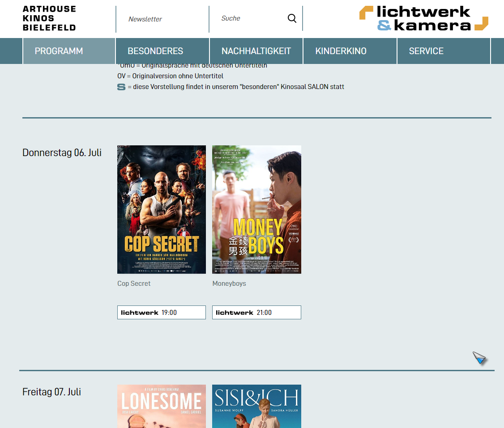Select the lichtwerk 19:00 showtime

click(161, 313)
